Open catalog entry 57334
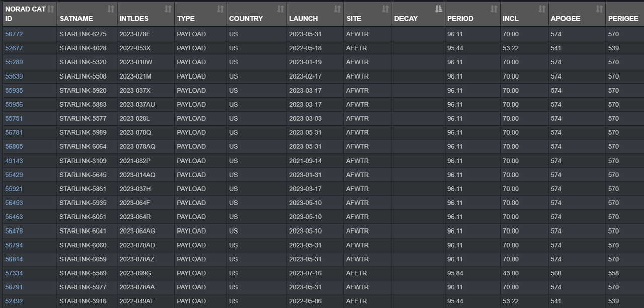The height and width of the screenshot is (308, 644). point(14,273)
